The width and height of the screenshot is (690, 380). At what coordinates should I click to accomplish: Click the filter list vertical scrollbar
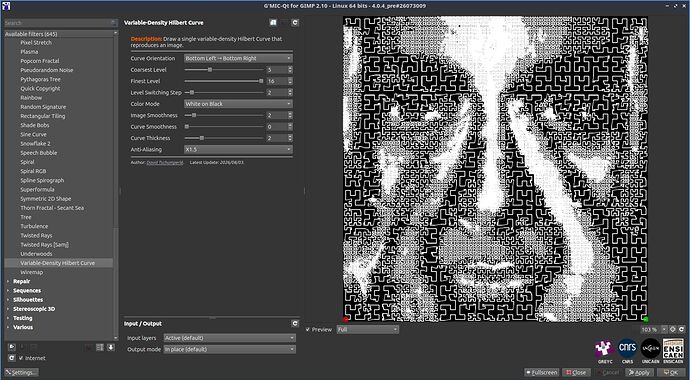point(116,185)
